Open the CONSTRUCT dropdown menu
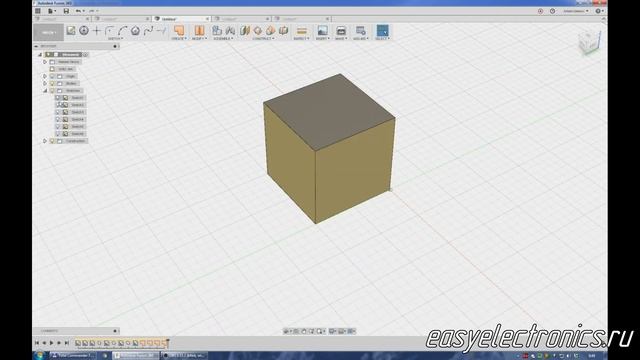 pyautogui.click(x=263, y=38)
